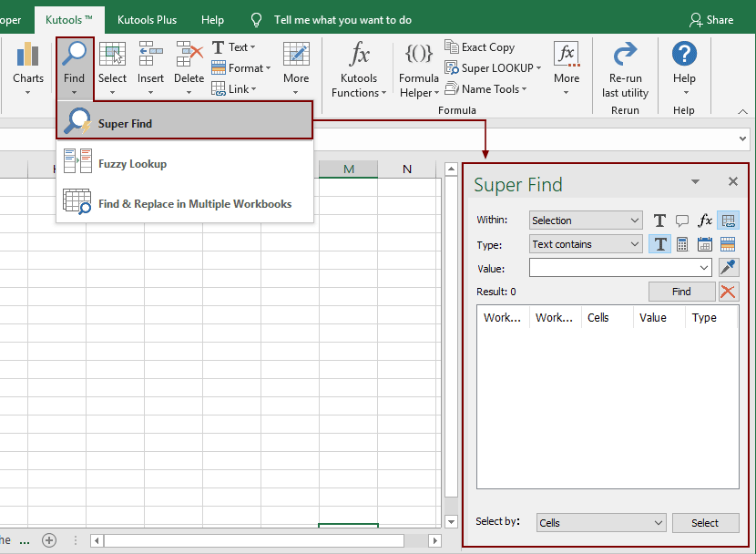Open the Insert tools icon
This screenshot has height=554, width=756.
coord(150,67)
